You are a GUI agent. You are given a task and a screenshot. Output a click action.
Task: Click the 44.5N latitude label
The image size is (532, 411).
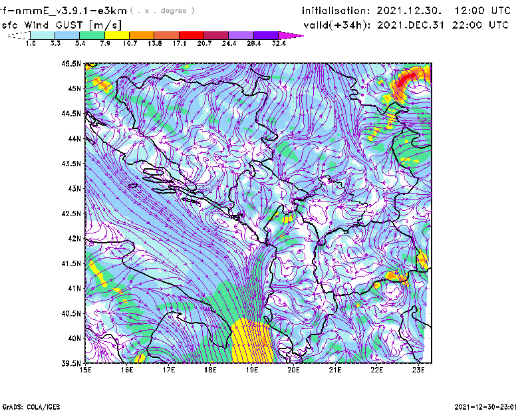[x=71, y=113]
